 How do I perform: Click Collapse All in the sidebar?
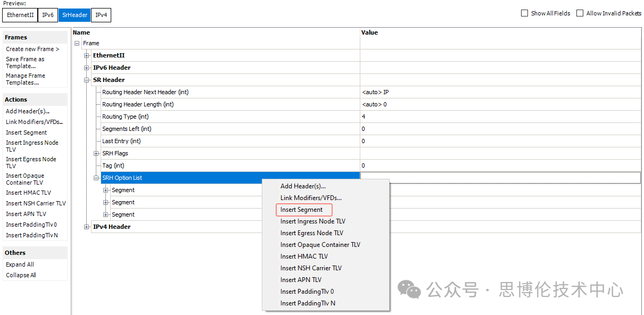[21, 275]
